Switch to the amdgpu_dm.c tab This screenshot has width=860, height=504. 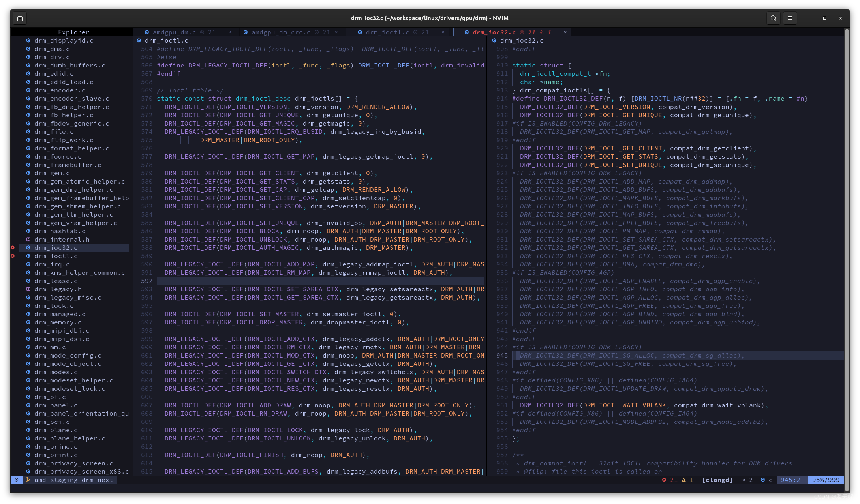click(175, 32)
